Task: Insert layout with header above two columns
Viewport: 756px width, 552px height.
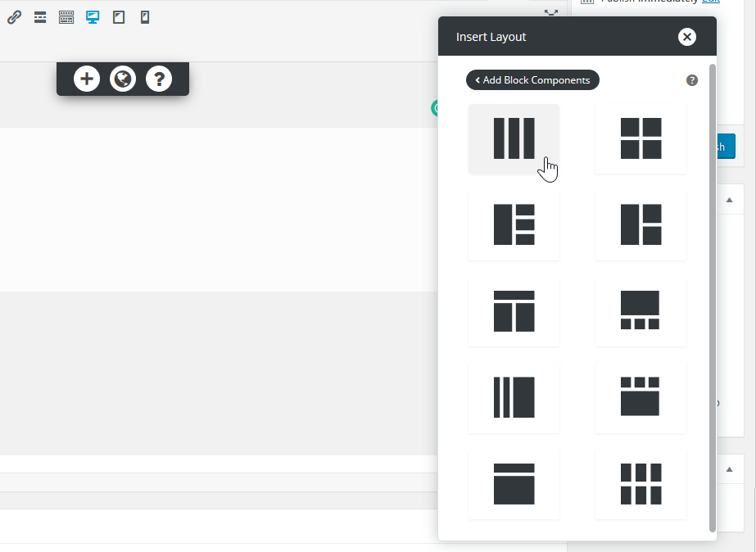Action: (x=514, y=311)
